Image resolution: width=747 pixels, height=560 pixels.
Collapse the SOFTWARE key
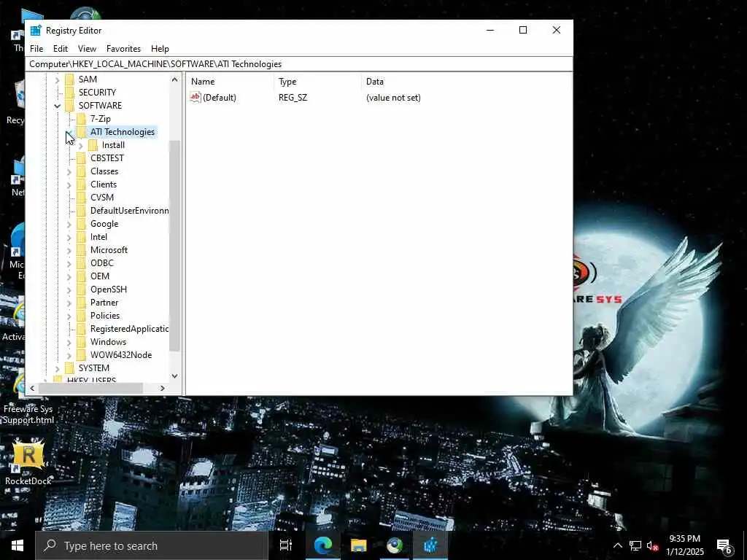coord(57,106)
